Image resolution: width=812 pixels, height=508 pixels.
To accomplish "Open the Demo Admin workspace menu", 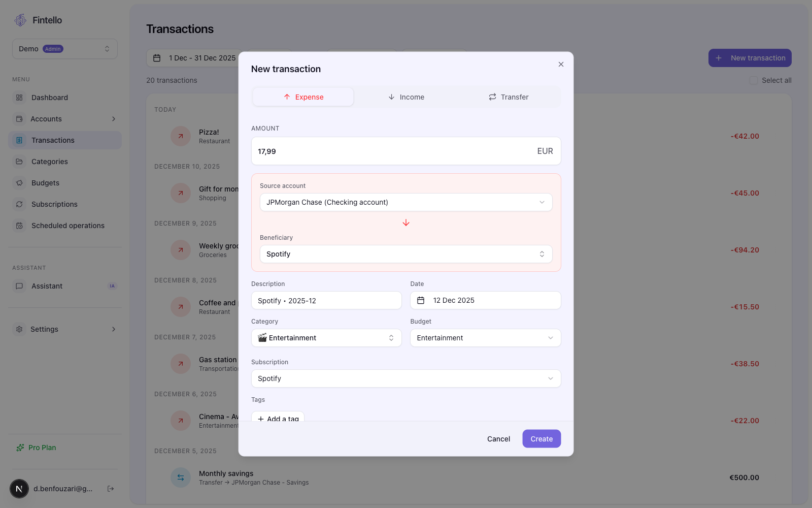I will [x=64, y=48].
